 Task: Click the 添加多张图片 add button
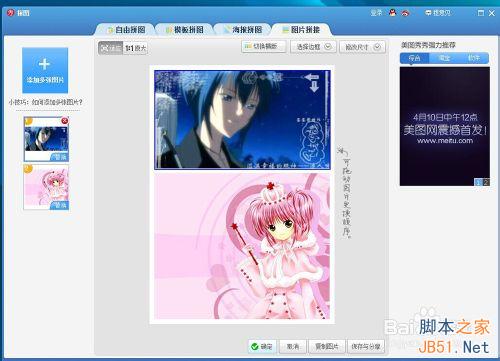pyautogui.click(x=45, y=70)
